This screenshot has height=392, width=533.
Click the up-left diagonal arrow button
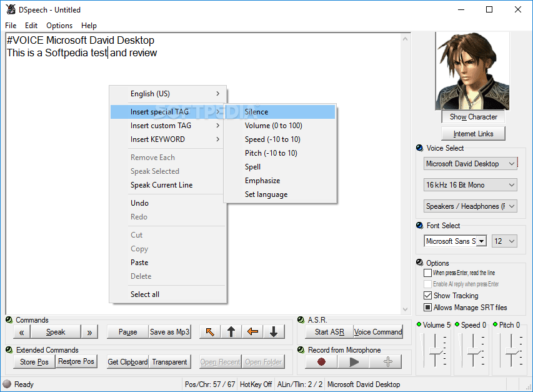210,332
